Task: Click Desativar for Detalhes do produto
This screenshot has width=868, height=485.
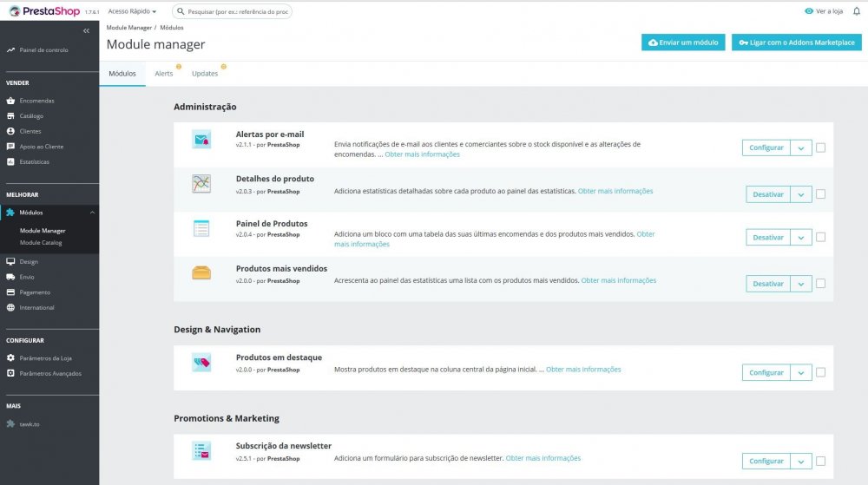Action: point(768,194)
